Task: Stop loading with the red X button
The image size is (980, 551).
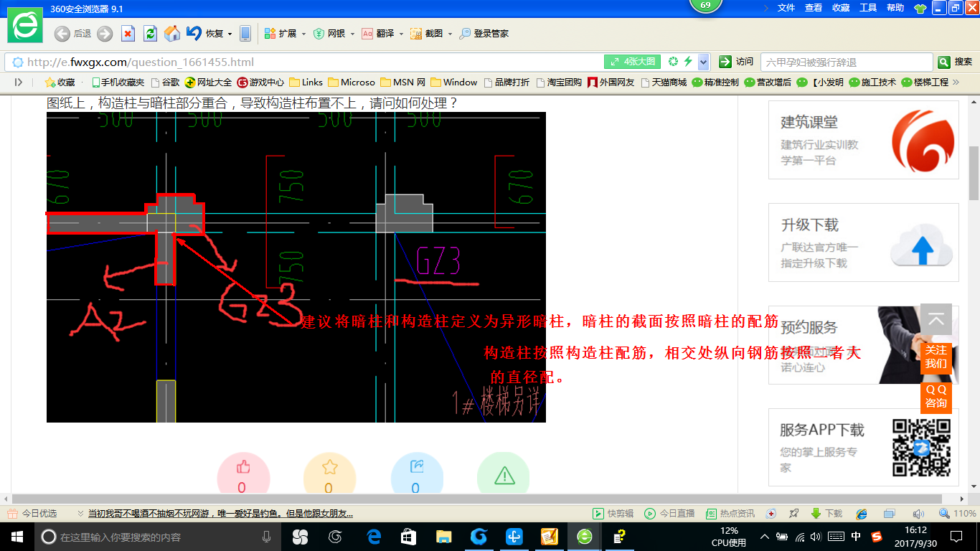Action: pyautogui.click(x=128, y=34)
